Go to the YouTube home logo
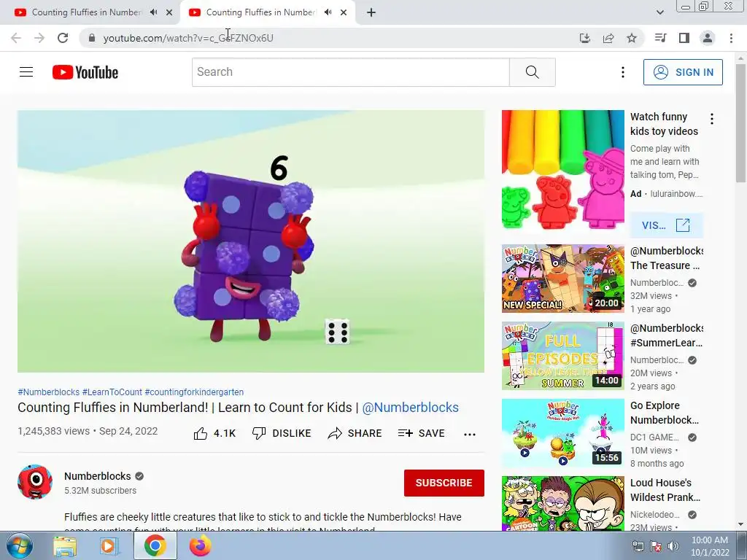The height and width of the screenshot is (560, 747). 85,72
